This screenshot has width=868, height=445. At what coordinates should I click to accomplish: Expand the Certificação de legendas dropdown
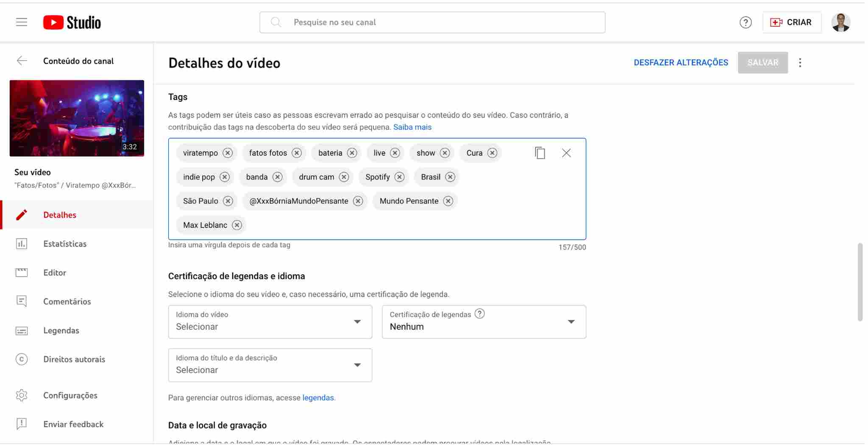tap(484, 322)
